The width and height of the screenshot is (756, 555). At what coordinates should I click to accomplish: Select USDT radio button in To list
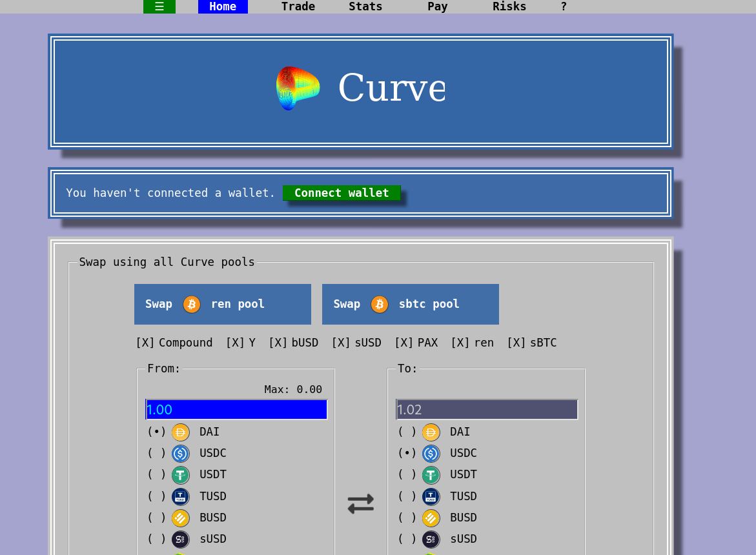tap(407, 474)
